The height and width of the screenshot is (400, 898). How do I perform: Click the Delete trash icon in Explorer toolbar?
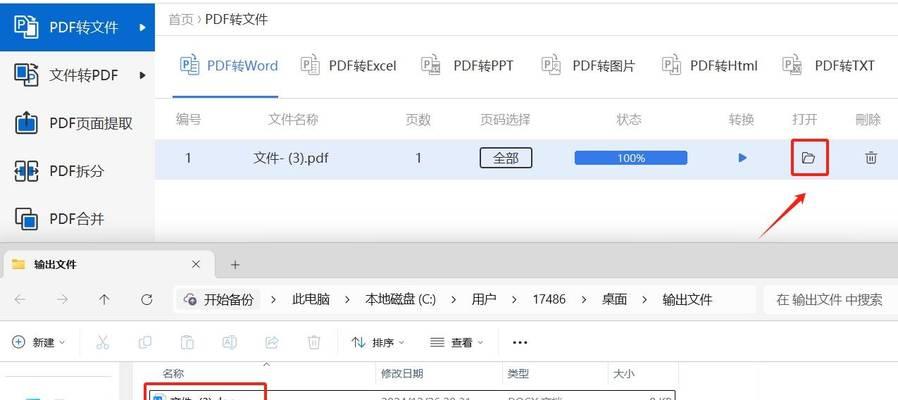tap(314, 342)
